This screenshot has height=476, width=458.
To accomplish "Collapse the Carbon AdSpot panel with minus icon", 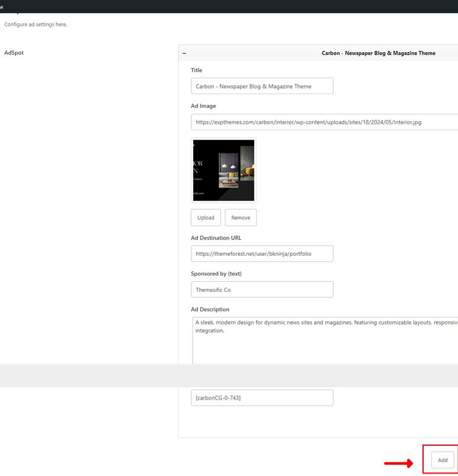I will 184,53.
